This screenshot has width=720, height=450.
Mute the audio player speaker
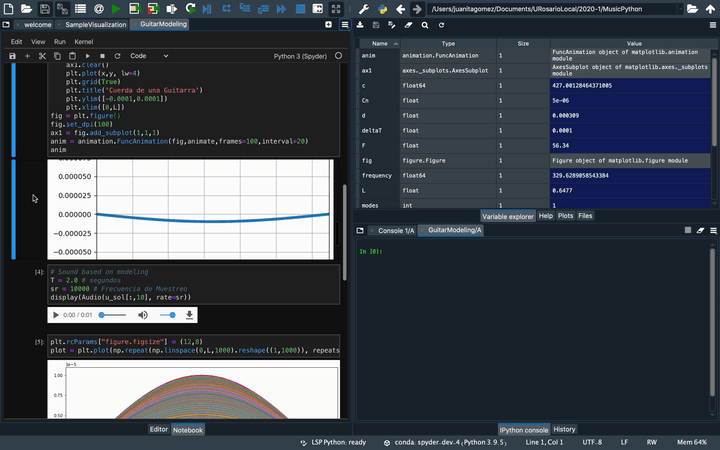(x=142, y=315)
